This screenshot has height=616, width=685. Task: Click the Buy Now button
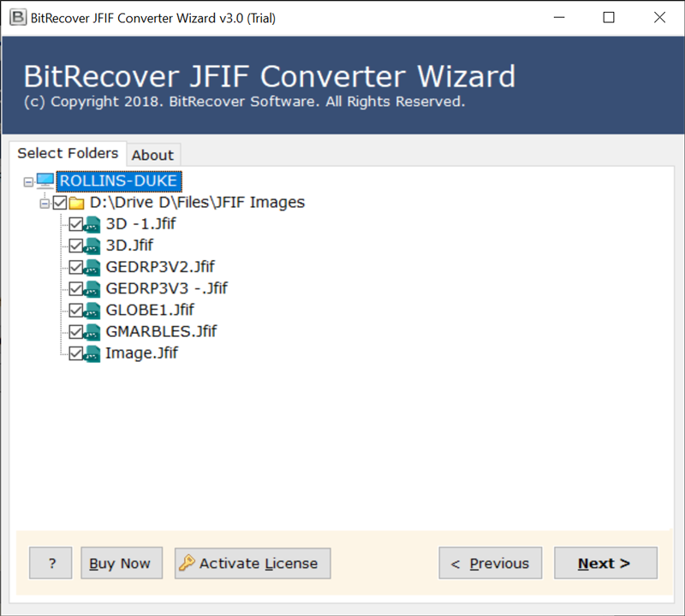(122, 563)
